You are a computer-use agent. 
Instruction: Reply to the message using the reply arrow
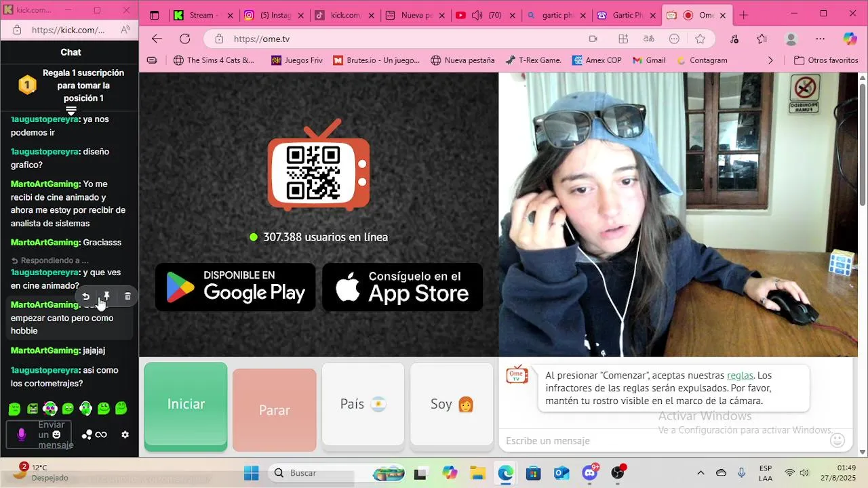coord(85,296)
